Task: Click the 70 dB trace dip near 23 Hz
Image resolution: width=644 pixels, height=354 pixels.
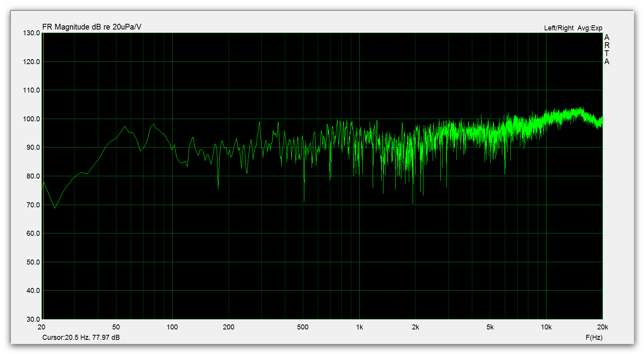Action: 55,208
